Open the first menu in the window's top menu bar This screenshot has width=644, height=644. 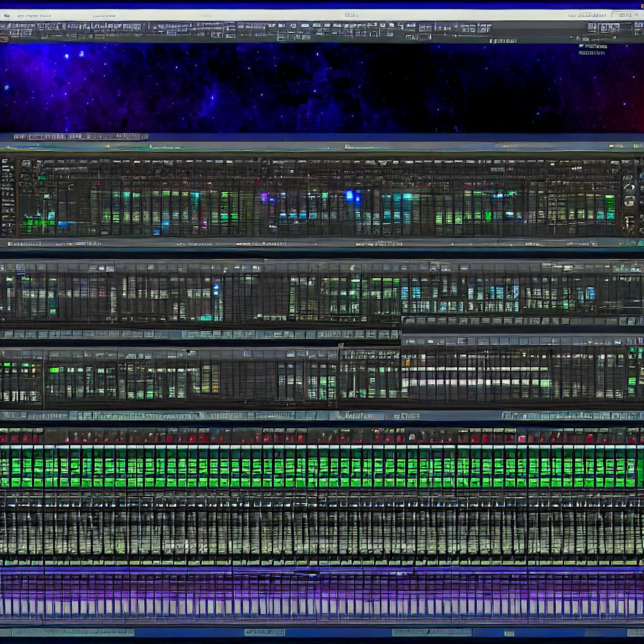[x=29, y=15]
